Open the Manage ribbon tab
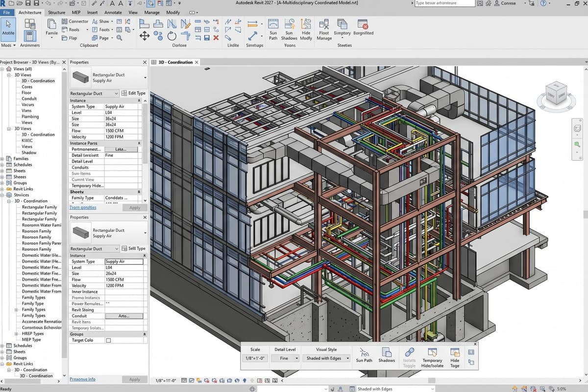 coord(152,12)
